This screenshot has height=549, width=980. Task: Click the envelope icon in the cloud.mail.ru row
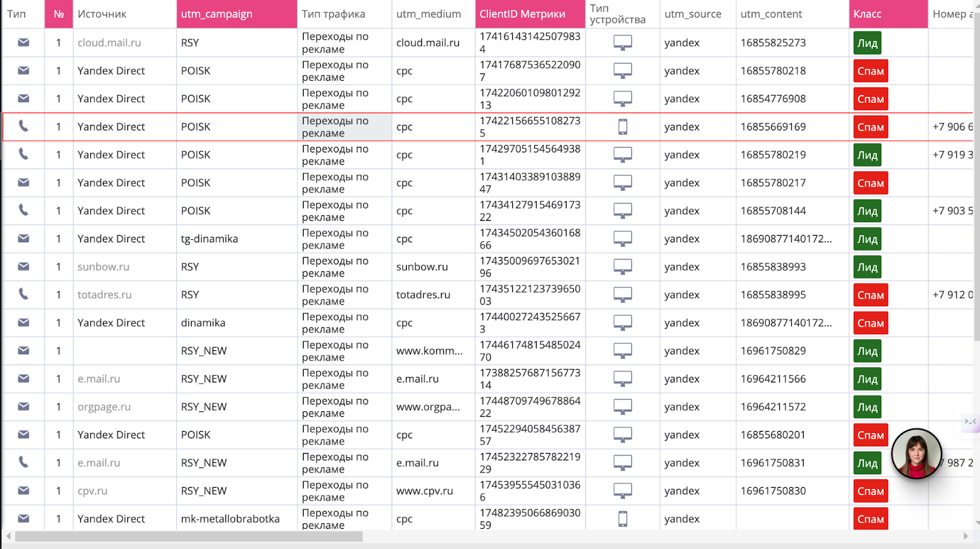(23, 43)
